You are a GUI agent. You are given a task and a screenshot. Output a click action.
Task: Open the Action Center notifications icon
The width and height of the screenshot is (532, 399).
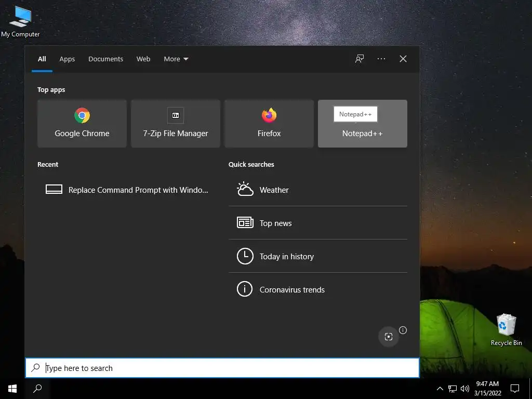pos(515,389)
